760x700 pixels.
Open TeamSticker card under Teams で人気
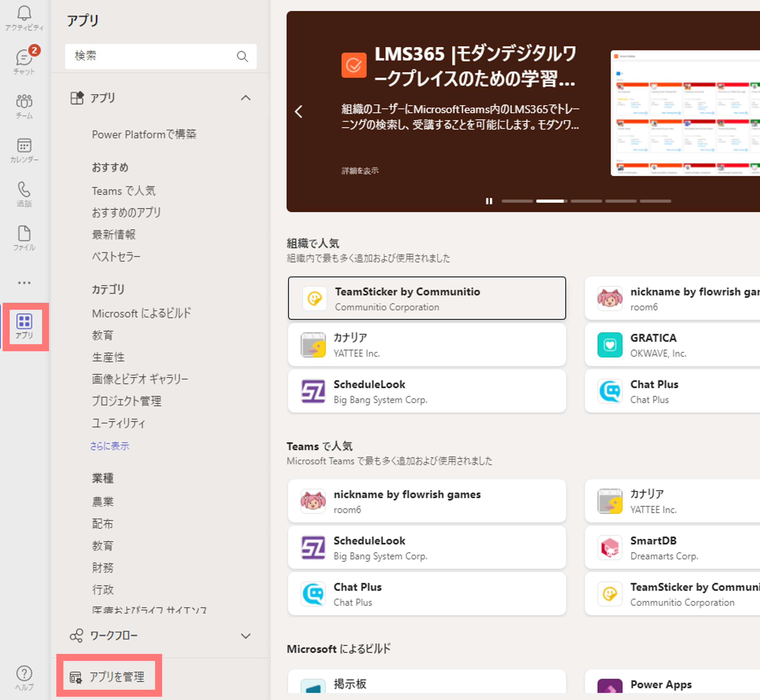point(672,594)
